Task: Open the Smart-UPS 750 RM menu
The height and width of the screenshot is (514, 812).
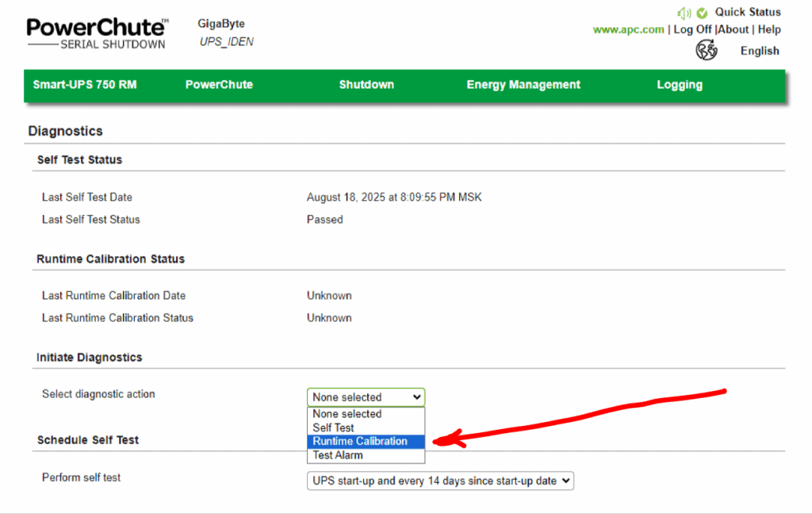Action: point(85,84)
